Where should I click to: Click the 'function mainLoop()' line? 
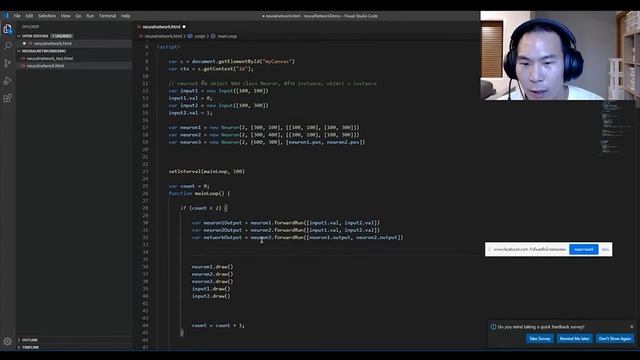[199, 193]
